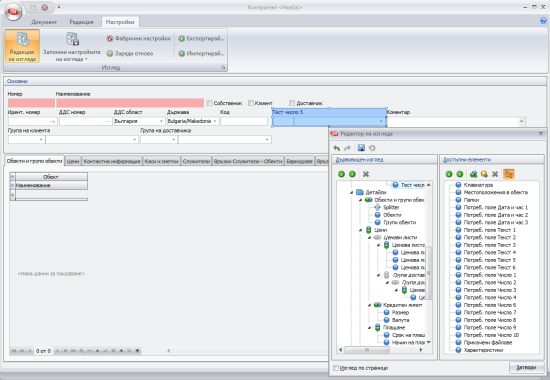Click first green button in Дървовиден изглед toolbar
This screenshot has width=550, height=380.
click(341, 174)
